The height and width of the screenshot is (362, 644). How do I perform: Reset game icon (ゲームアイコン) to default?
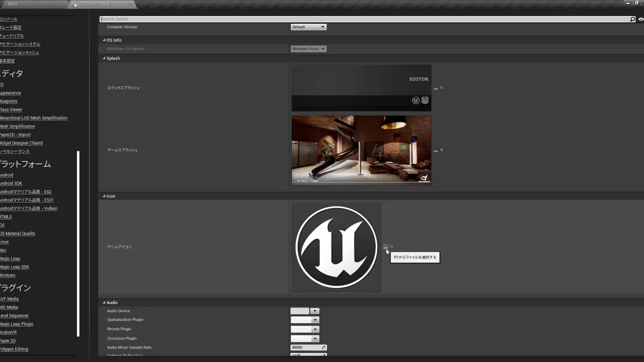[391, 246]
